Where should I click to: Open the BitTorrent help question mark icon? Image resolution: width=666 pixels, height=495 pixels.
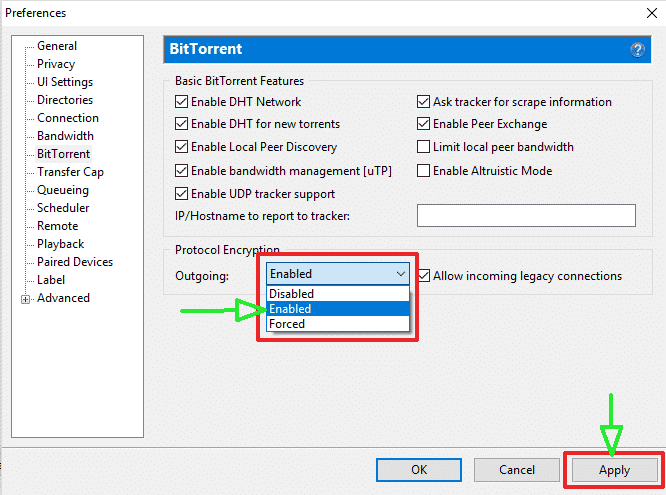[x=637, y=50]
